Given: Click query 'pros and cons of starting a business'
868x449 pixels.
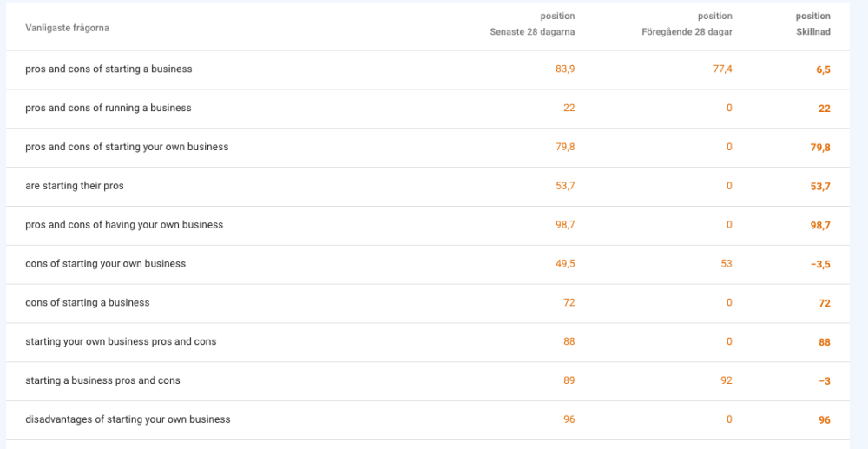Looking at the screenshot, I should tap(108, 69).
